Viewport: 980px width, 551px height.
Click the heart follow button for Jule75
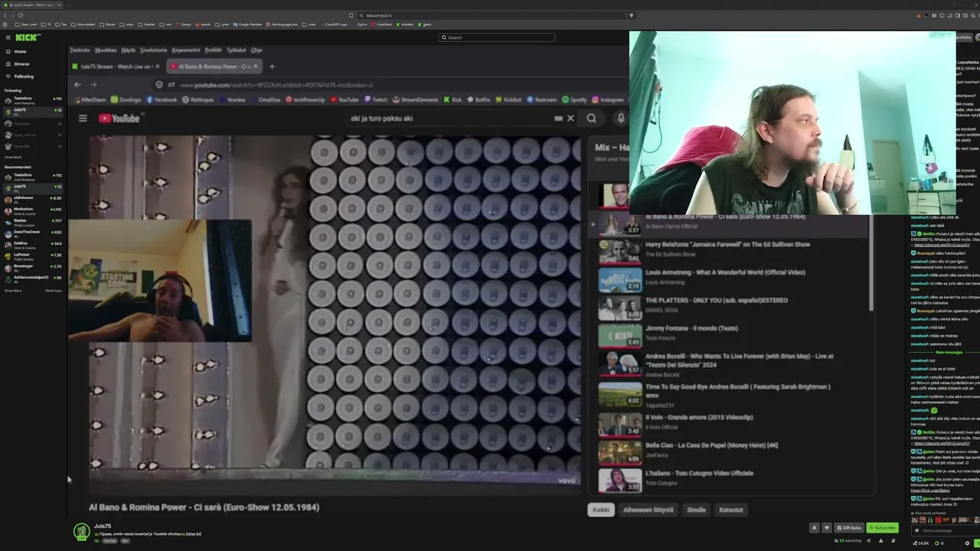coord(826,528)
